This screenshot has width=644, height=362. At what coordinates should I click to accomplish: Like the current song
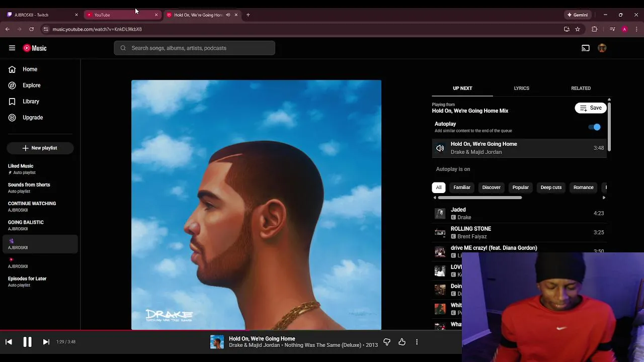[x=402, y=342]
